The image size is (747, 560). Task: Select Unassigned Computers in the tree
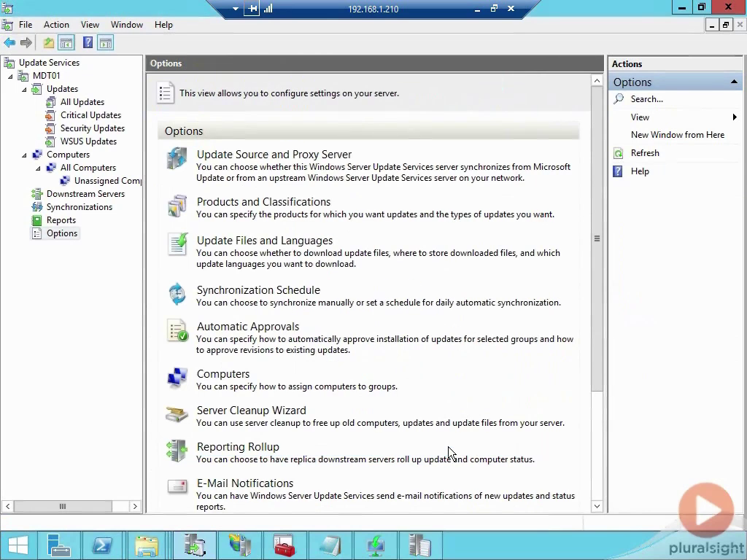pyautogui.click(x=108, y=181)
